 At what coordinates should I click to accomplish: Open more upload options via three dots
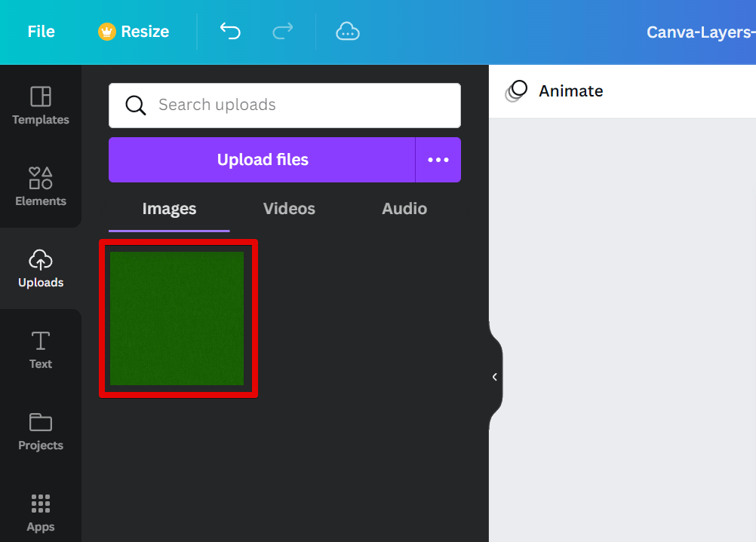pos(438,160)
